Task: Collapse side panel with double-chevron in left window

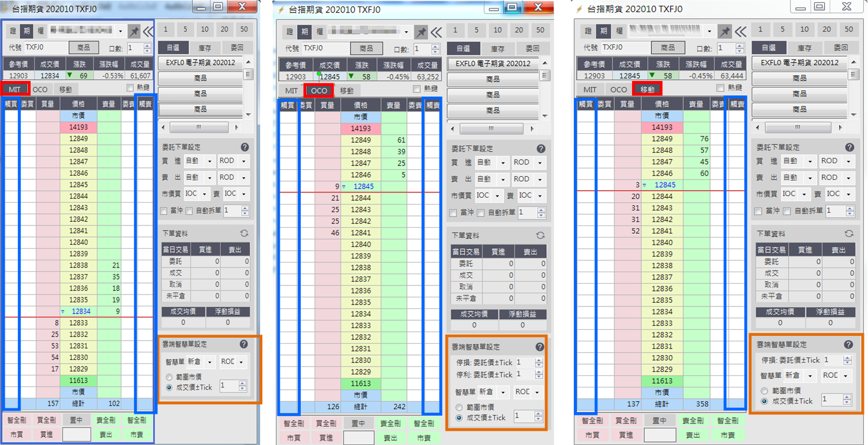Action: click(148, 31)
